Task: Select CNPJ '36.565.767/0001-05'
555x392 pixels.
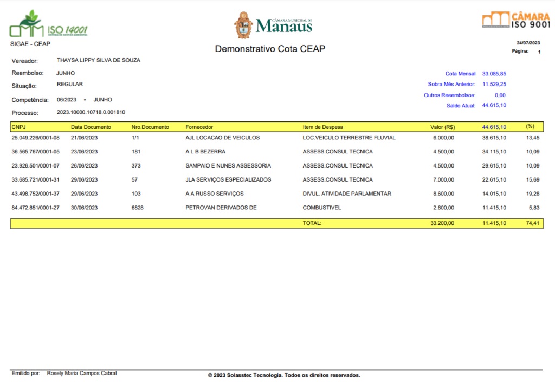Action: click(35, 152)
